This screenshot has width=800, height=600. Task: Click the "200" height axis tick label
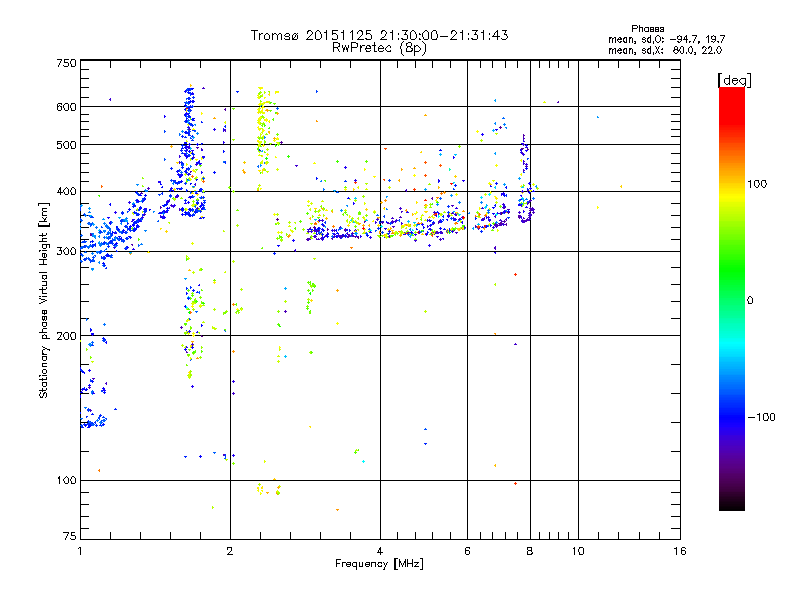tap(66, 336)
